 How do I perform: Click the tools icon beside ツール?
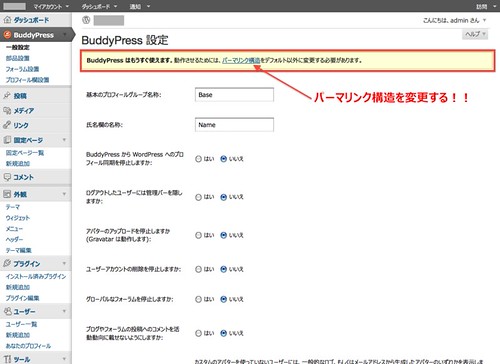point(7,359)
